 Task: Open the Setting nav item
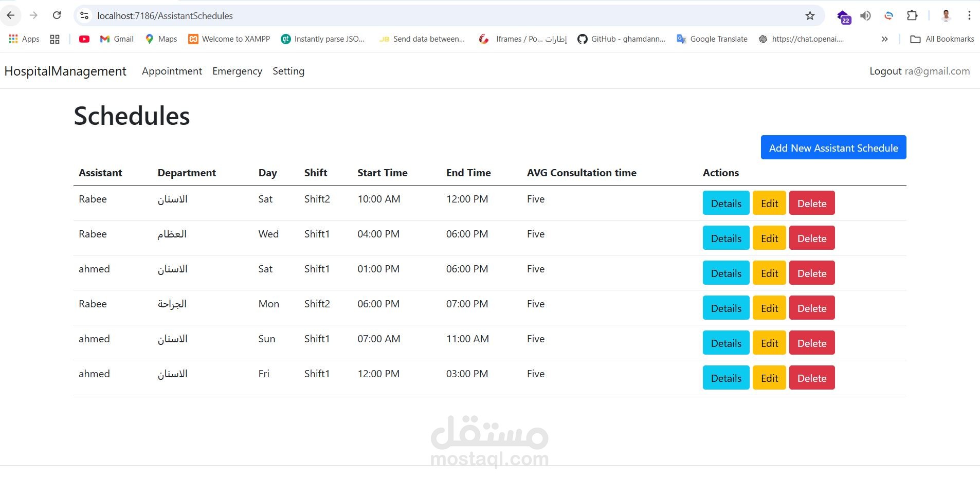pos(288,71)
